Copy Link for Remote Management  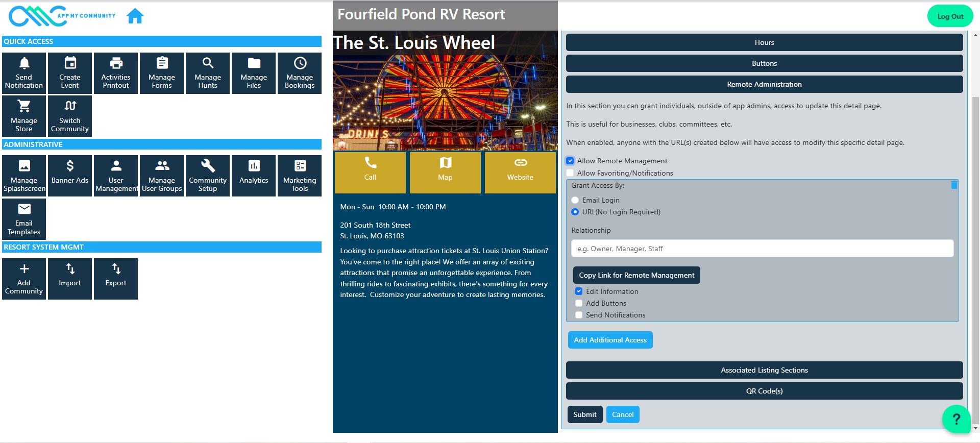click(x=636, y=275)
